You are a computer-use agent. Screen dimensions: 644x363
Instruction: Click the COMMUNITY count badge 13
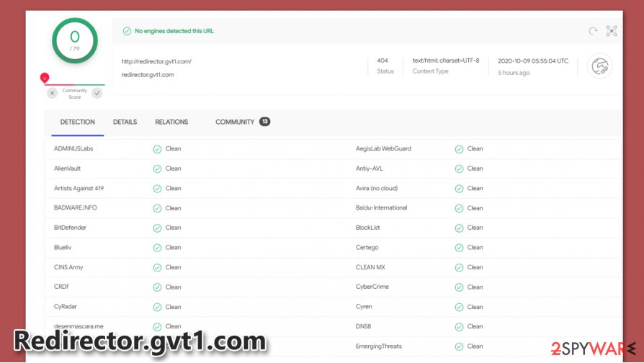[x=264, y=122]
